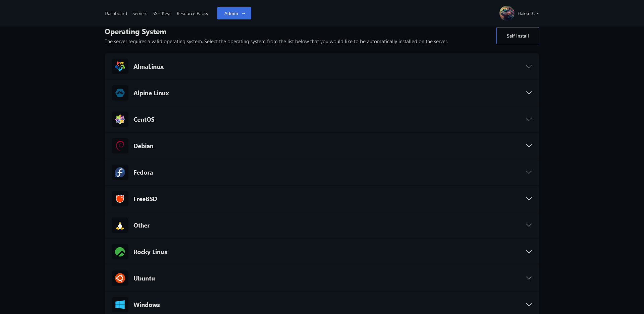Click the FreeBSD daemon logo icon
Screen dimensions: 644x314
click(120, 199)
